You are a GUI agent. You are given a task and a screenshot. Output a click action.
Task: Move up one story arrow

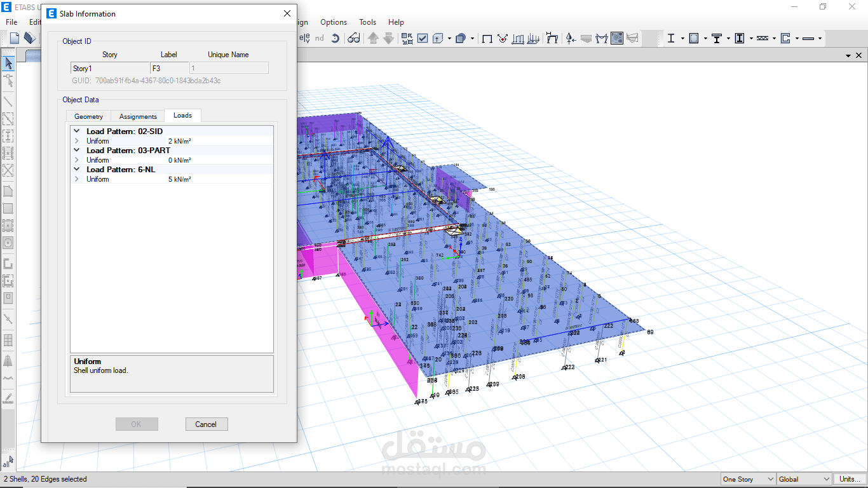click(x=373, y=38)
